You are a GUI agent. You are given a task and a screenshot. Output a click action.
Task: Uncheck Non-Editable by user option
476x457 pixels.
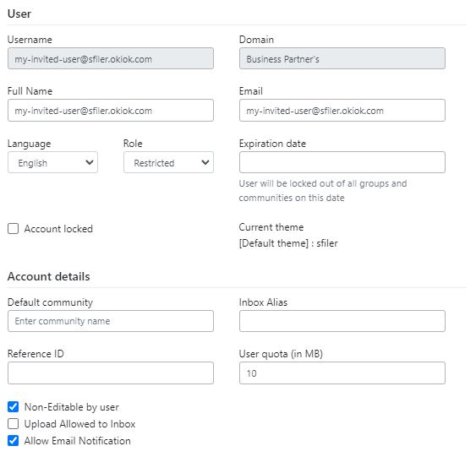[x=13, y=407]
